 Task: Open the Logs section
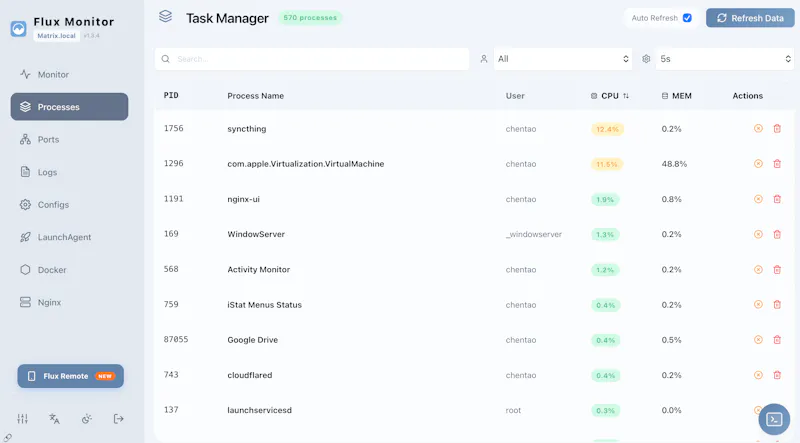(69, 172)
